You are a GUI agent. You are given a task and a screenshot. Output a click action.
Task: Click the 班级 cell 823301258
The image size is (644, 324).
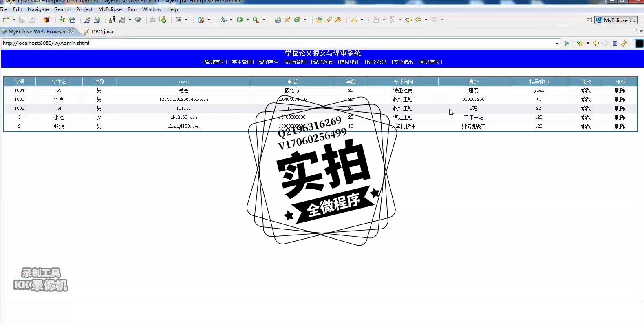click(473, 99)
